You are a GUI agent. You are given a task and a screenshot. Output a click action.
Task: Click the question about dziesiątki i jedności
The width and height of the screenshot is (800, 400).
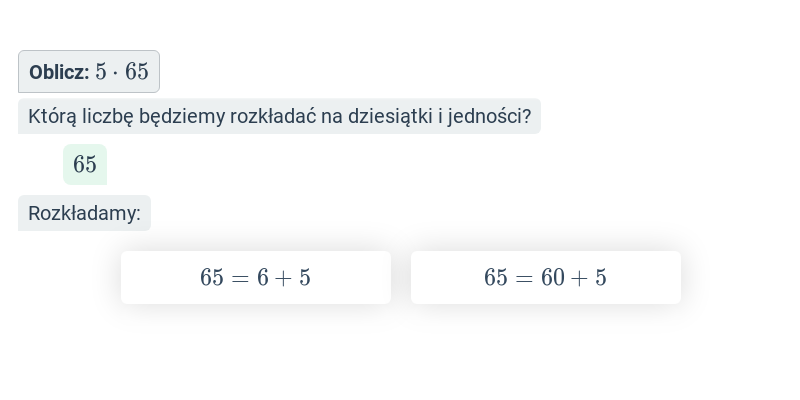[279, 116]
